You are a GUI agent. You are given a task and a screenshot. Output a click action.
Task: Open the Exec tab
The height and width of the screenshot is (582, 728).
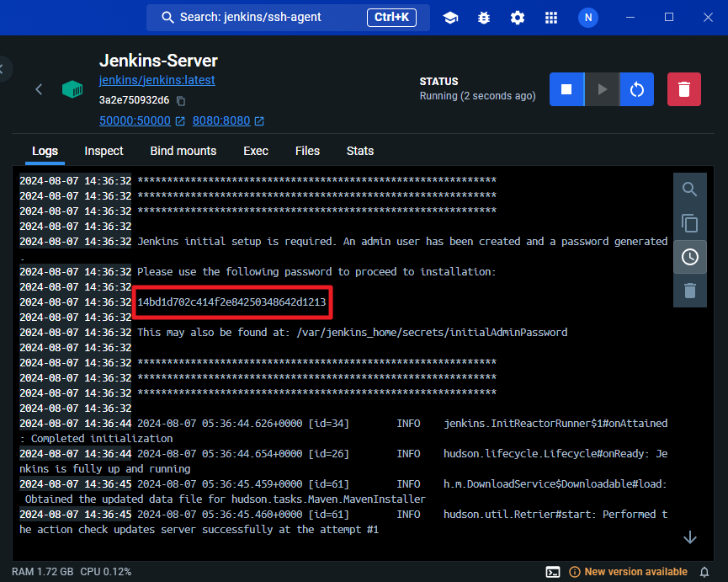coord(256,151)
